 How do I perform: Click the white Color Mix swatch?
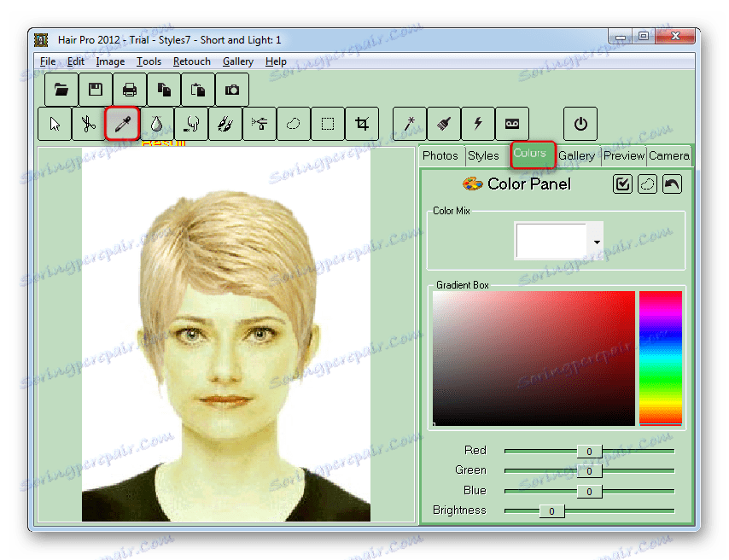click(x=551, y=241)
